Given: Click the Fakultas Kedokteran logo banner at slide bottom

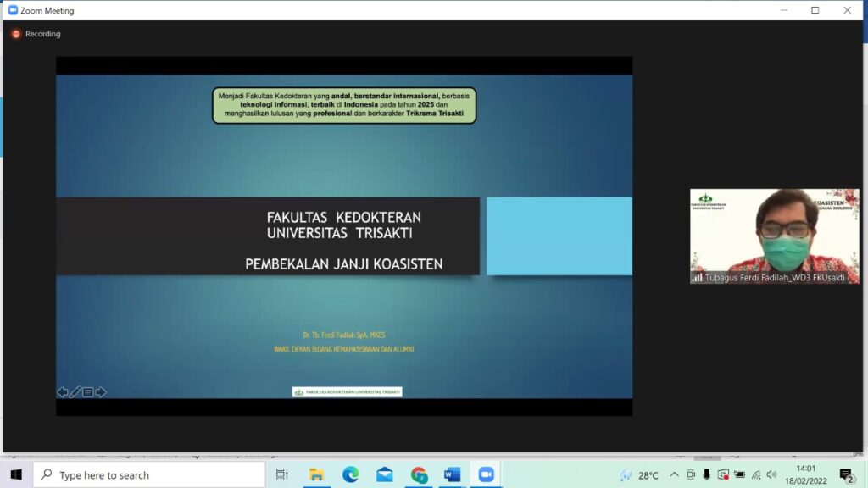Looking at the screenshot, I should (347, 391).
